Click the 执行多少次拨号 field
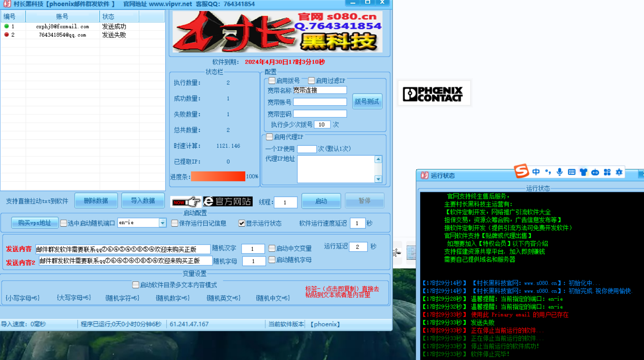Viewport: 644px width, 360px height. pyautogui.click(x=322, y=124)
